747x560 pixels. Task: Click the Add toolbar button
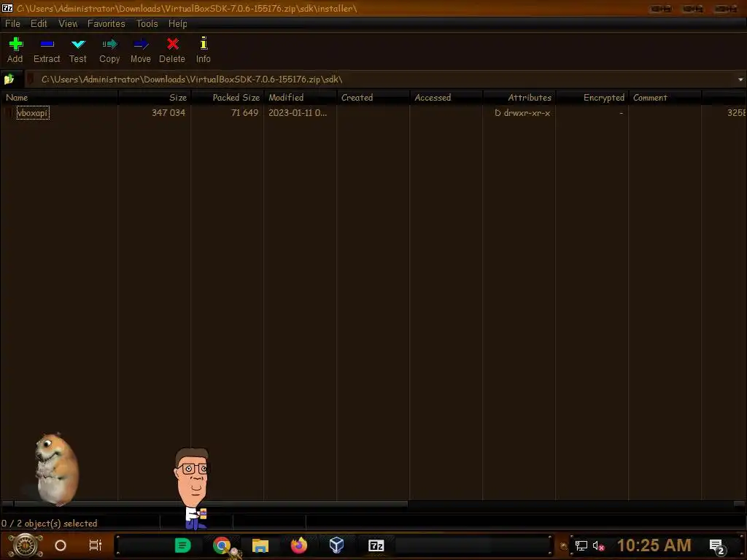click(15, 50)
